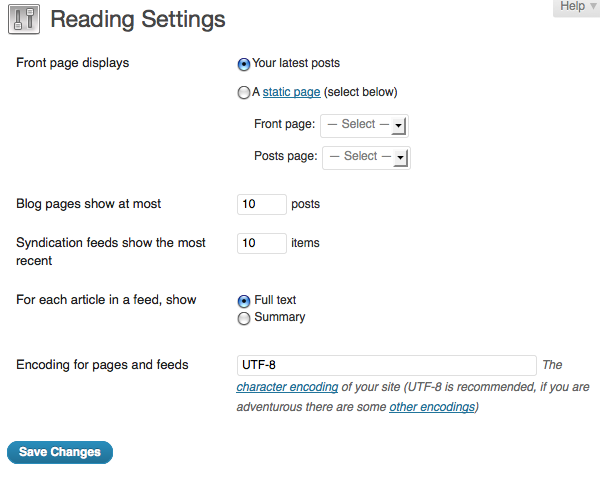The image size is (600, 490).
Task: Choose the Full text feed option
Action: (244, 301)
